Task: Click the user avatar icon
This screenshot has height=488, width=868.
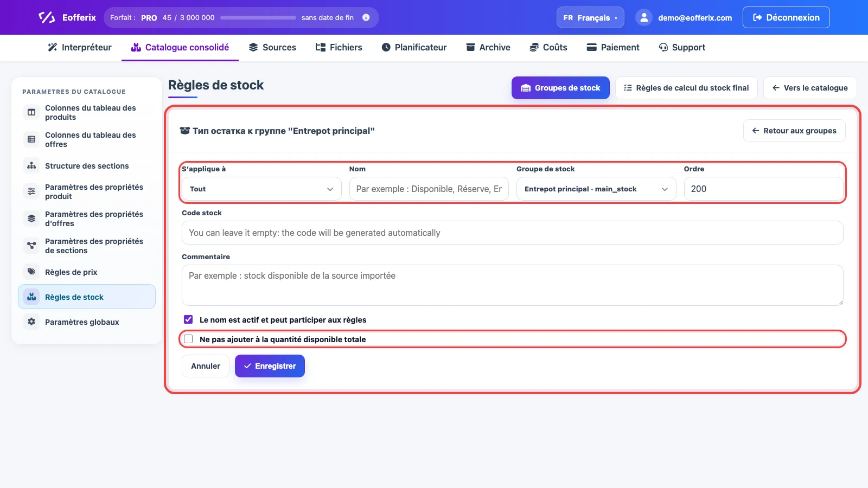Action: (643, 17)
